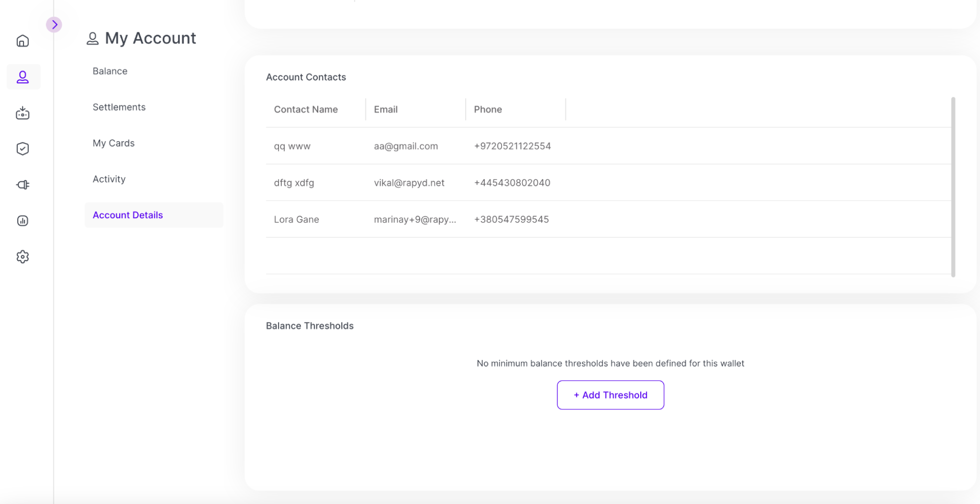The image size is (980, 504).
Task: Select the account user icon in sidebar
Action: (23, 77)
